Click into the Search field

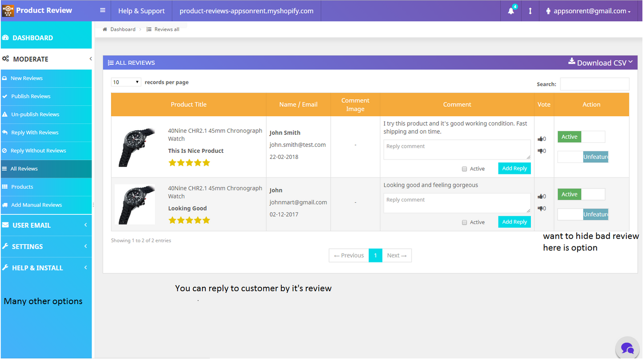tap(595, 84)
